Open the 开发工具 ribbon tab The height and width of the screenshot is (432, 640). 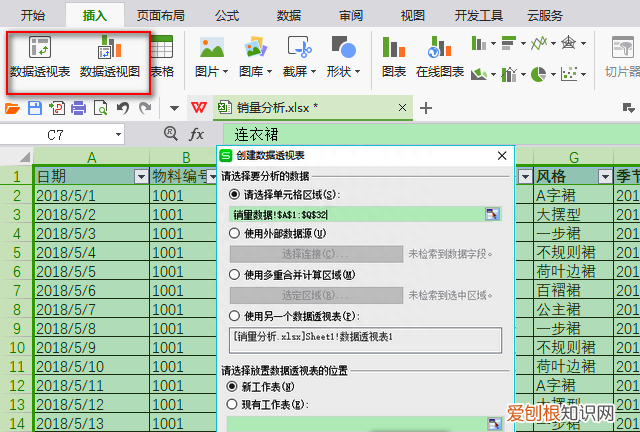(x=479, y=16)
